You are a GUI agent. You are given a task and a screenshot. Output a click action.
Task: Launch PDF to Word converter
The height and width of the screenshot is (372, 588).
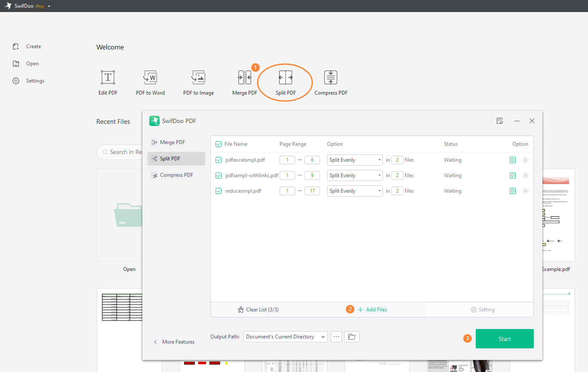[150, 83]
